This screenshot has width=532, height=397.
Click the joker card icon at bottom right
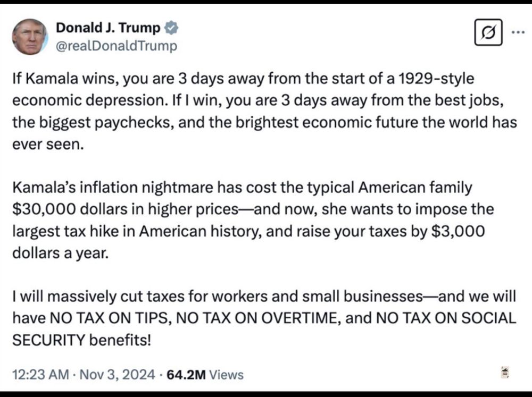(x=505, y=372)
